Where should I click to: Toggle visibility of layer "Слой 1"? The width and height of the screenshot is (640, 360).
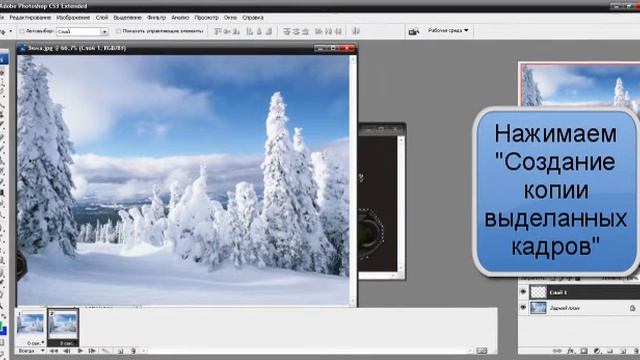point(523,291)
